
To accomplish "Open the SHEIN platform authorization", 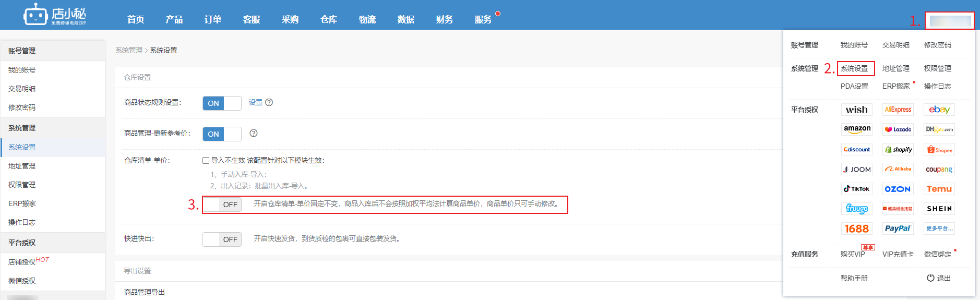I will 939,209.
